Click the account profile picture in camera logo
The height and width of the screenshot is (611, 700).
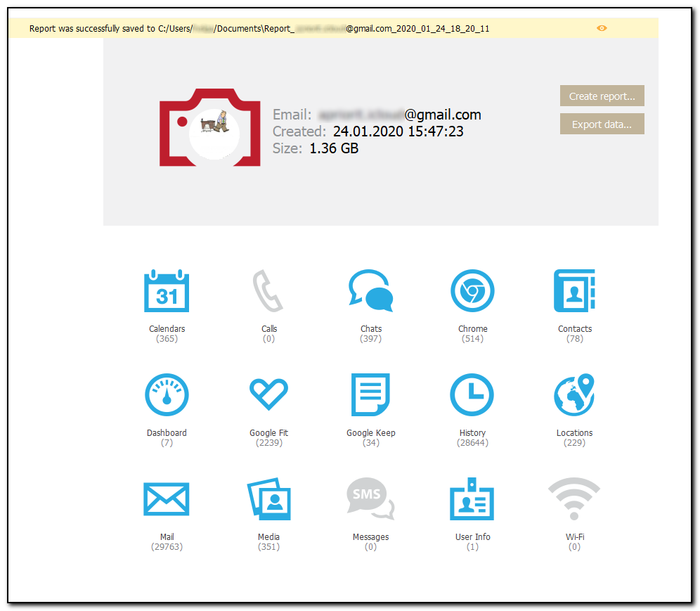pos(214,131)
